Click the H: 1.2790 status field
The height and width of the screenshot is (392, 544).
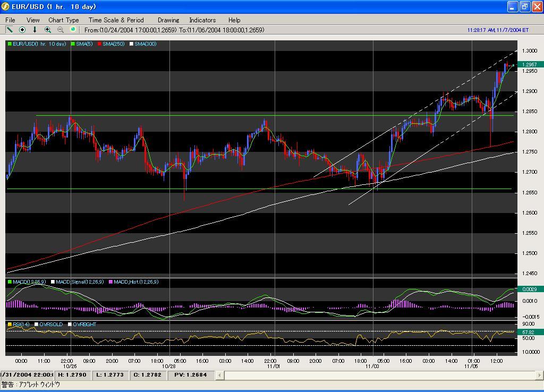(72, 375)
